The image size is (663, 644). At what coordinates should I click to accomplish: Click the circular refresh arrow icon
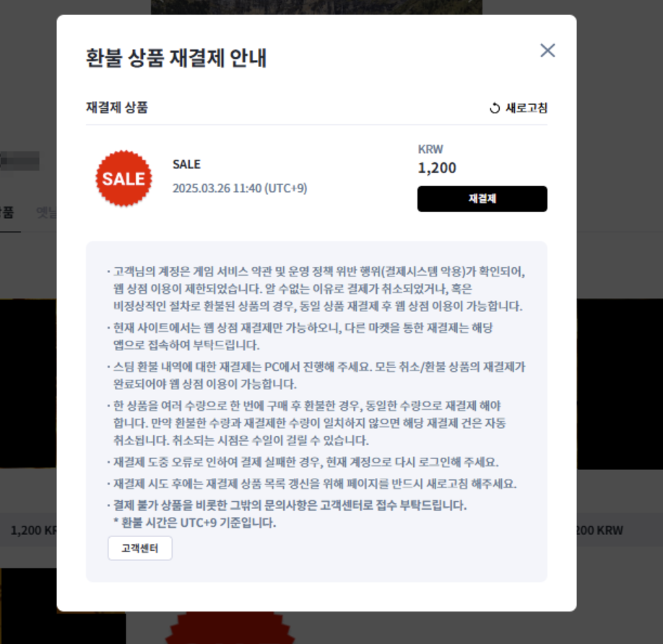(494, 108)
